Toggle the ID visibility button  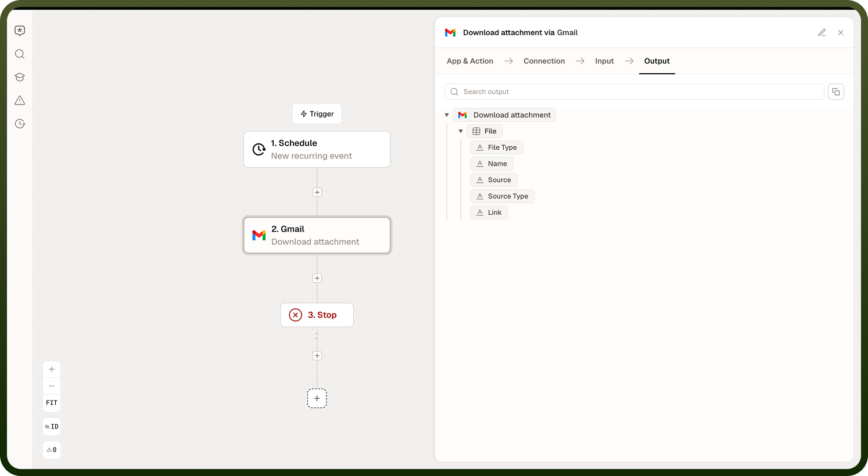[x=52, y=427]
